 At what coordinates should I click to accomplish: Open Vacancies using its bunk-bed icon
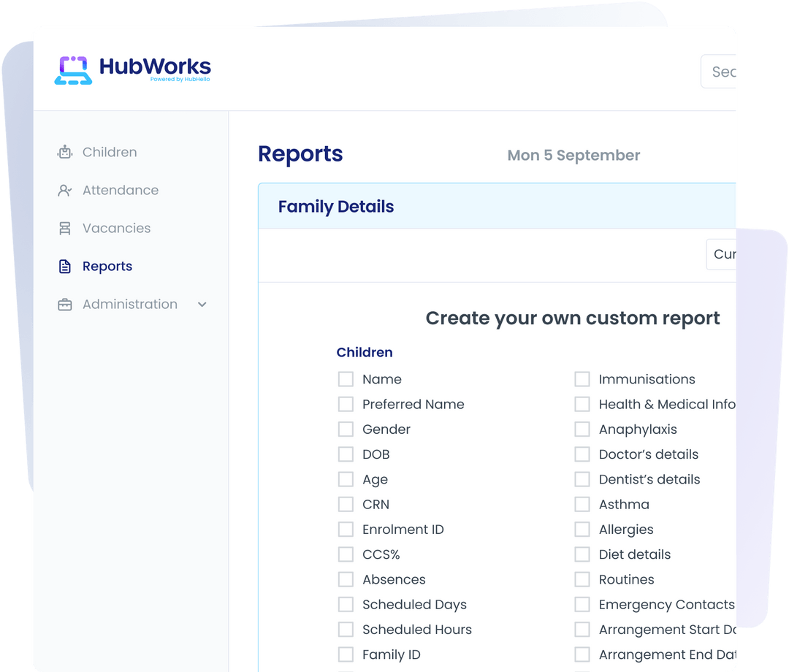click(x=65, y=228)
